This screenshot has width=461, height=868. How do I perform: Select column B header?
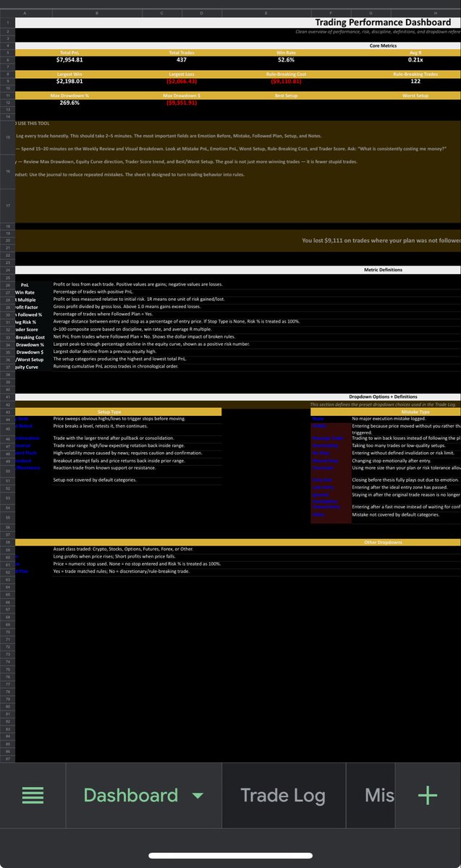click(97, 14)
